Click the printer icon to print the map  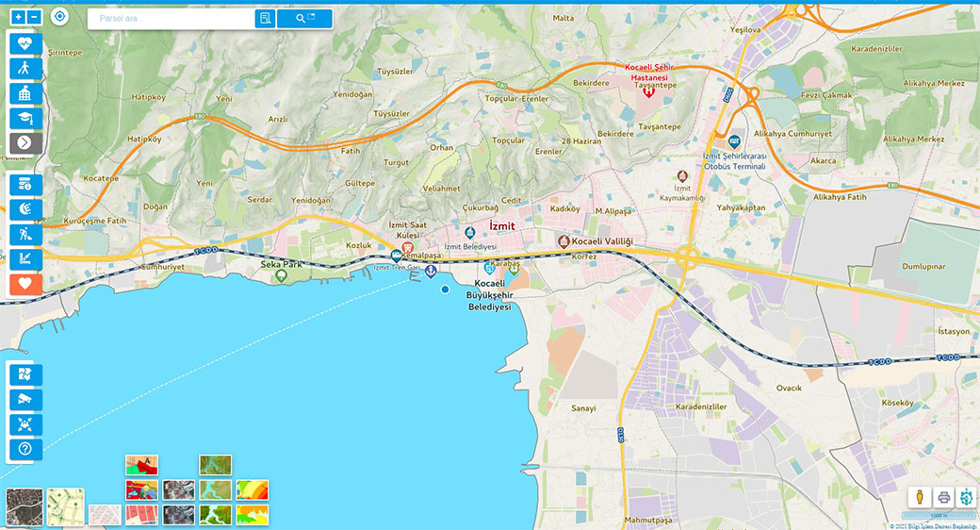coord(944,498)
